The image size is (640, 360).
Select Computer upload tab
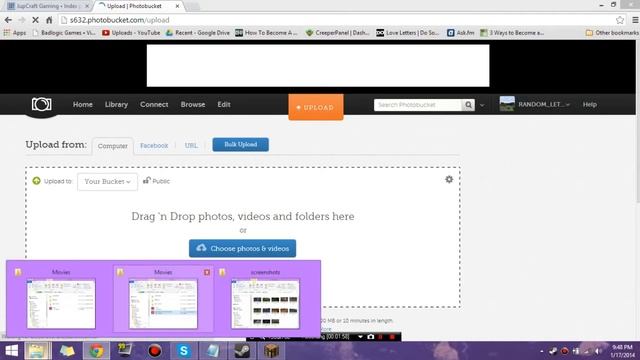(113, 146)
